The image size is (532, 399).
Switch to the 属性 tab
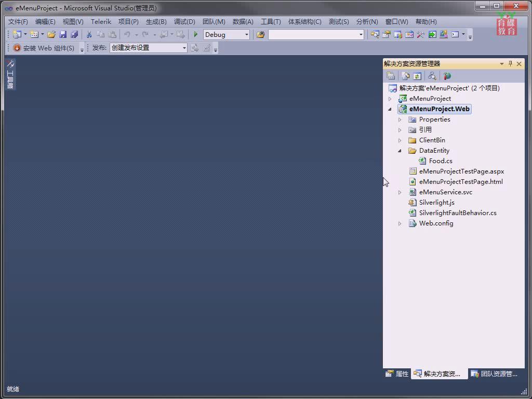pos(397,374)
